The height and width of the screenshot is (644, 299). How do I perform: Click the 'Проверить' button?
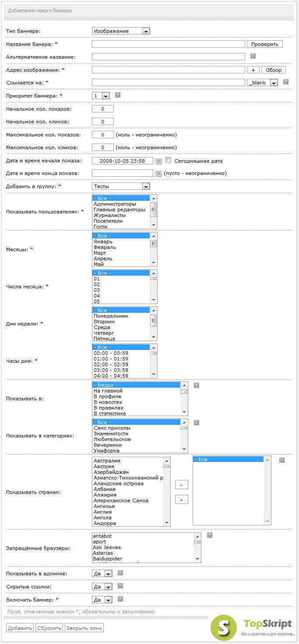pos(265,44)
